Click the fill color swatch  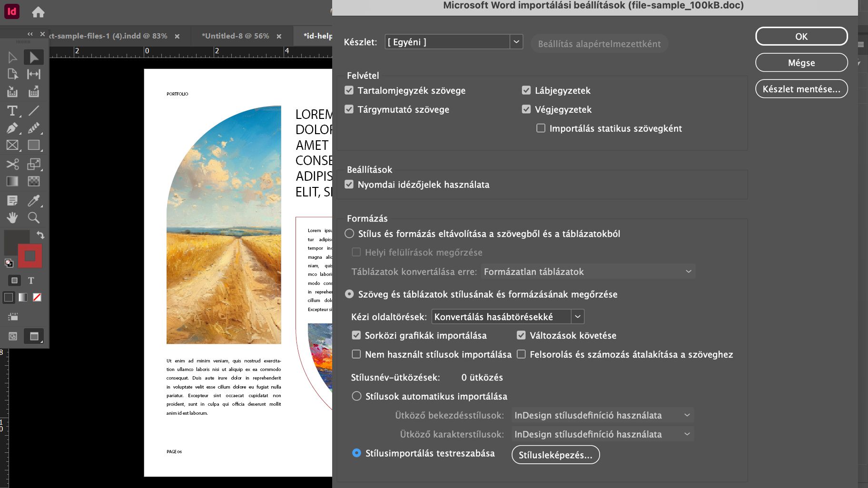point(13,240)
